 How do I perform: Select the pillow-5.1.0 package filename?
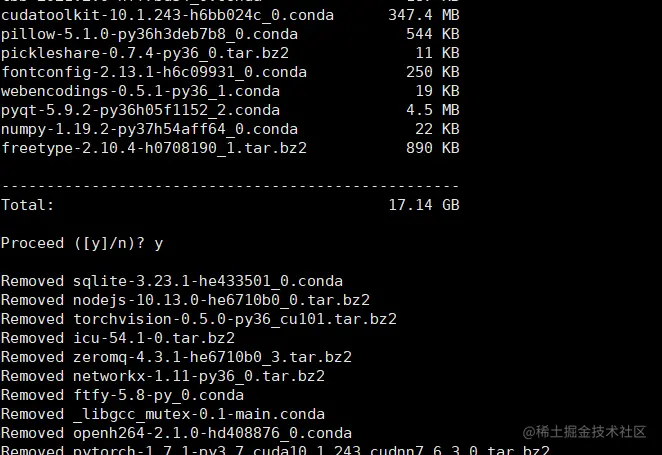tap(149, 34)
